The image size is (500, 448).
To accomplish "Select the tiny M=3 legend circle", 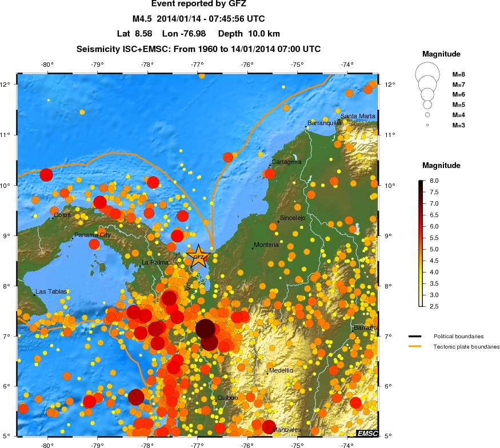I will pos(427,125).
